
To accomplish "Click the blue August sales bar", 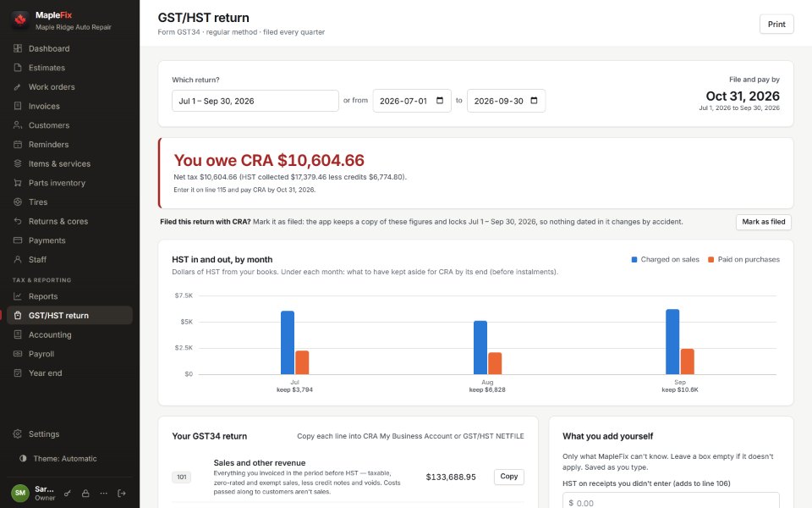I will pyautogui.click(x=480, y=347).
